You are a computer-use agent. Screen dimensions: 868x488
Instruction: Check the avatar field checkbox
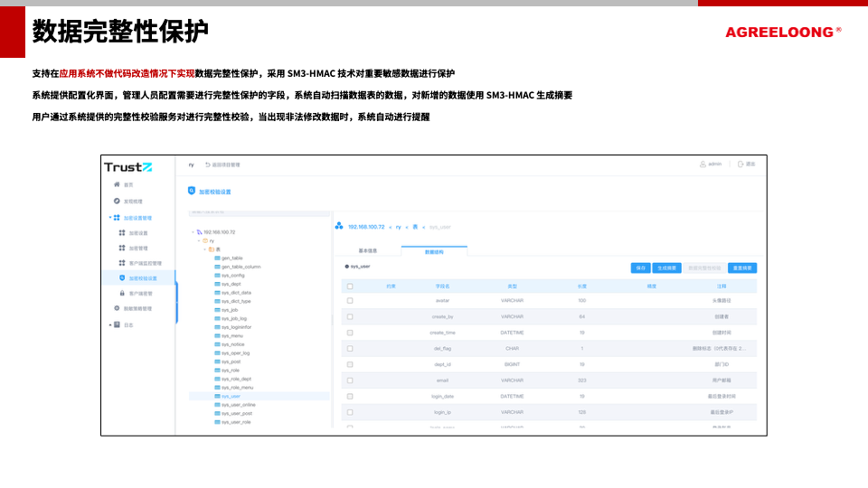pyautogui.click(x=350, y=300)
